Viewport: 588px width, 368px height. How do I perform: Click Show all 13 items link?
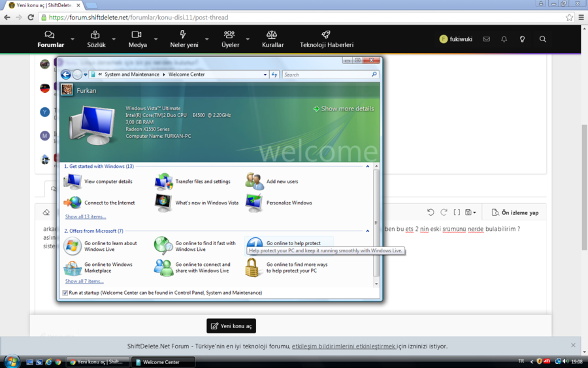click(86, 217)
